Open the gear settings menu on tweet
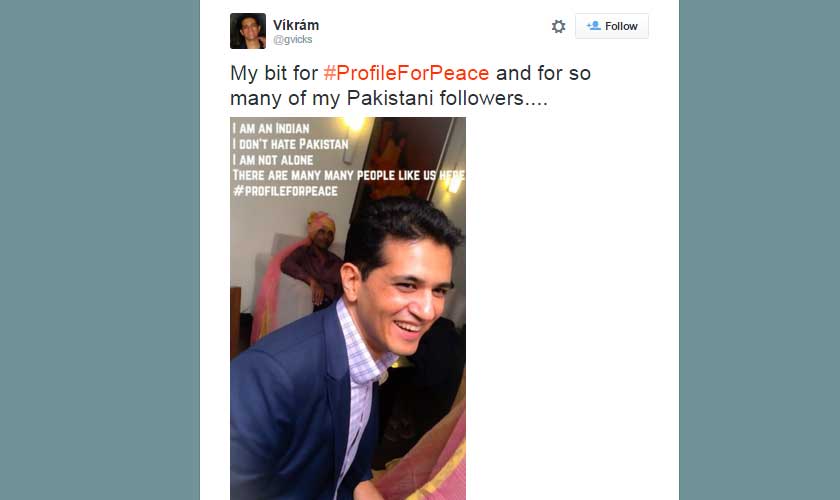840x500 pixels. [x=558, y=27]
